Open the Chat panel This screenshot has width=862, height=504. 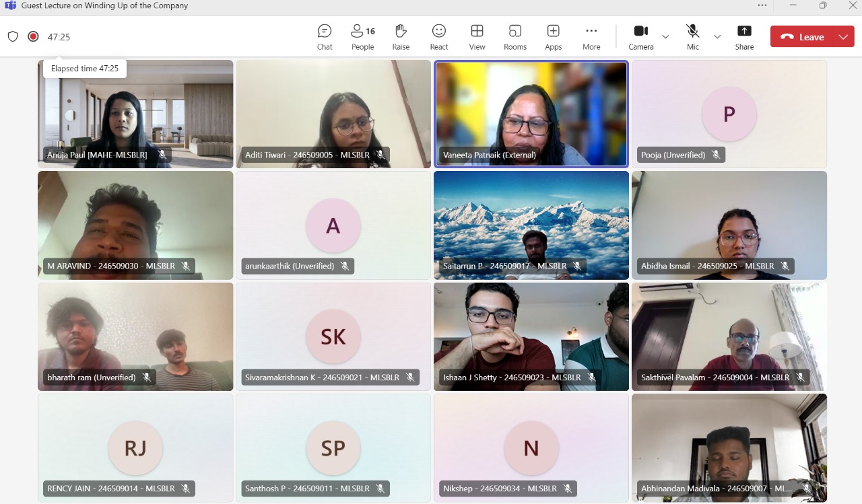pyautogui.click(x=325, y=37)
